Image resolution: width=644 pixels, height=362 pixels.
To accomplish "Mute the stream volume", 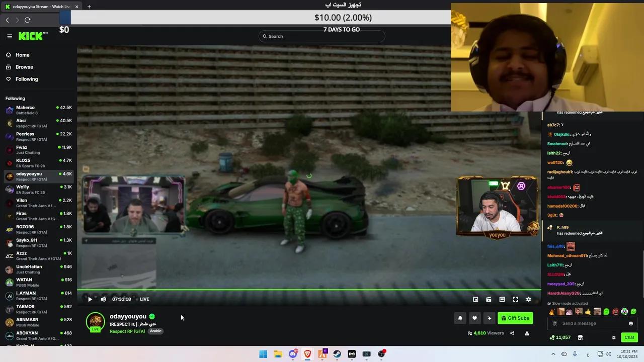I will tap(103, 299).
